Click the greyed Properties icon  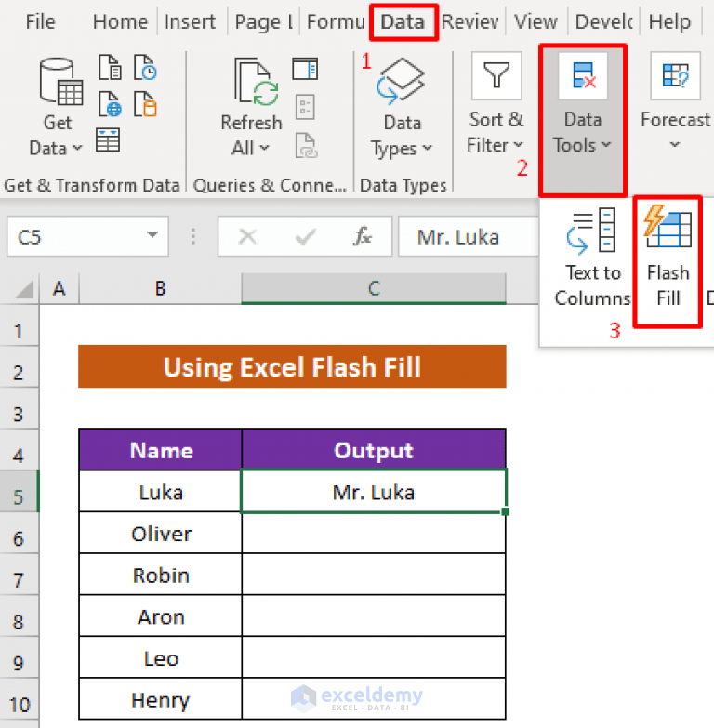(305, 107)
